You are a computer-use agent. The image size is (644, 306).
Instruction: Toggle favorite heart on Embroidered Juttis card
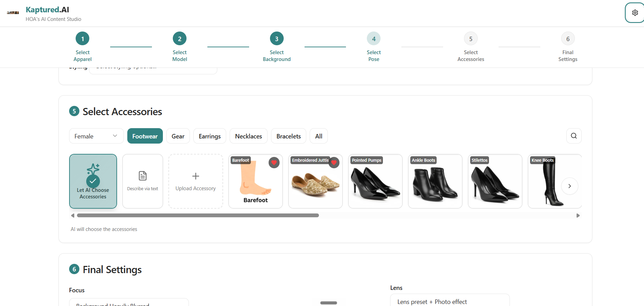(x=334, y=162)
